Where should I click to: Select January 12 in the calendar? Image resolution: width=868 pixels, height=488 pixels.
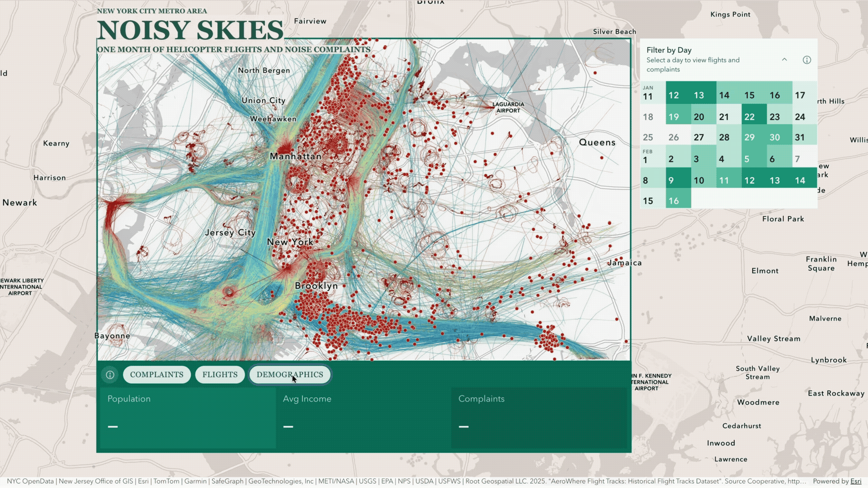coord(678,93)
